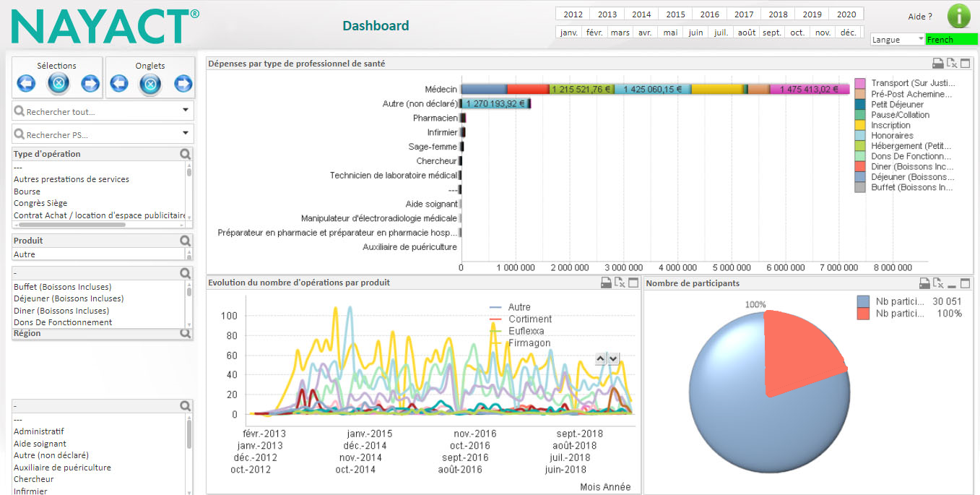The height and width of the screenshot is (495, 980).
Task: Select Autres prestations de services
Action: click(x=71, y=179)
